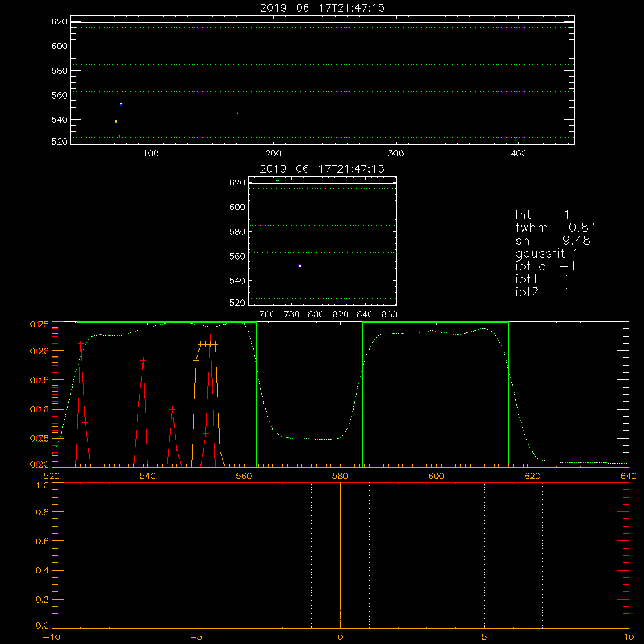
Task: Click the top plot's title 2019-06-17T21:47:15
Action: 322,8
